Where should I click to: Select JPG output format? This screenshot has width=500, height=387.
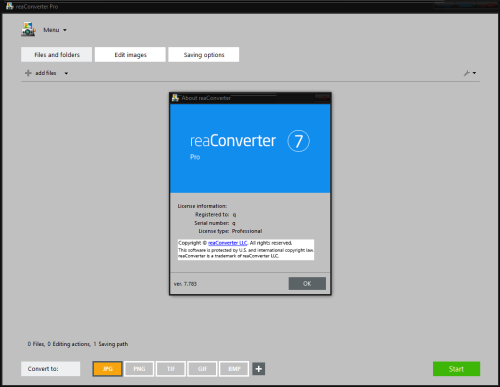(x=107, y=369)
